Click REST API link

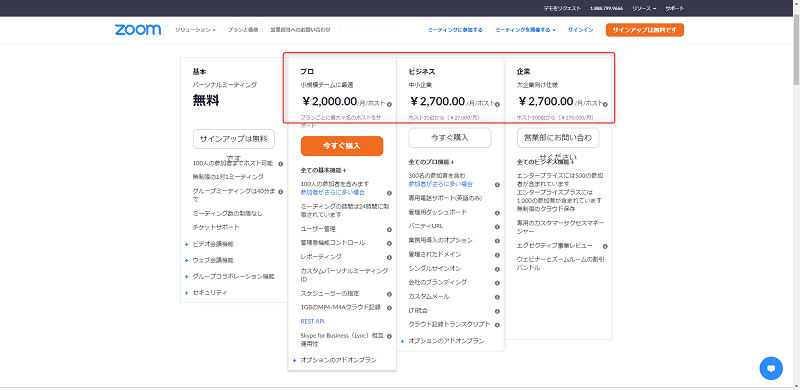312,322
